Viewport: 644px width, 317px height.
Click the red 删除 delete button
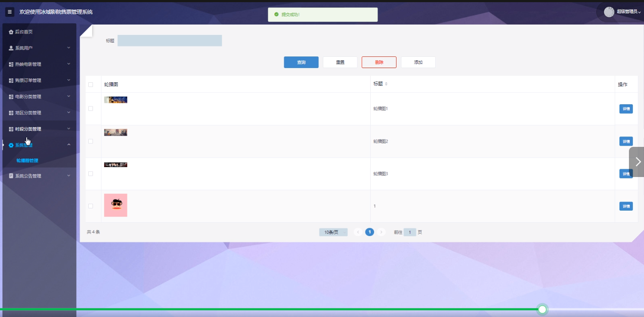(379, 62)
